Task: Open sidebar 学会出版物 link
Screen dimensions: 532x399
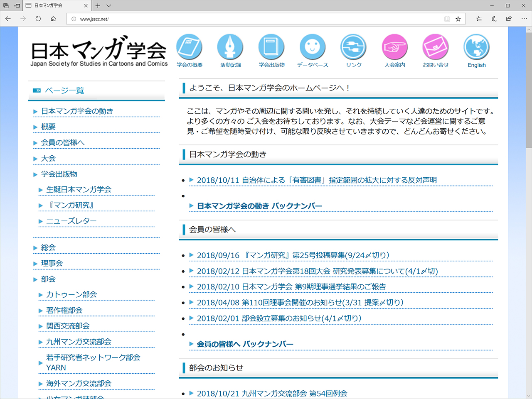Action: [x=59, y=174]
